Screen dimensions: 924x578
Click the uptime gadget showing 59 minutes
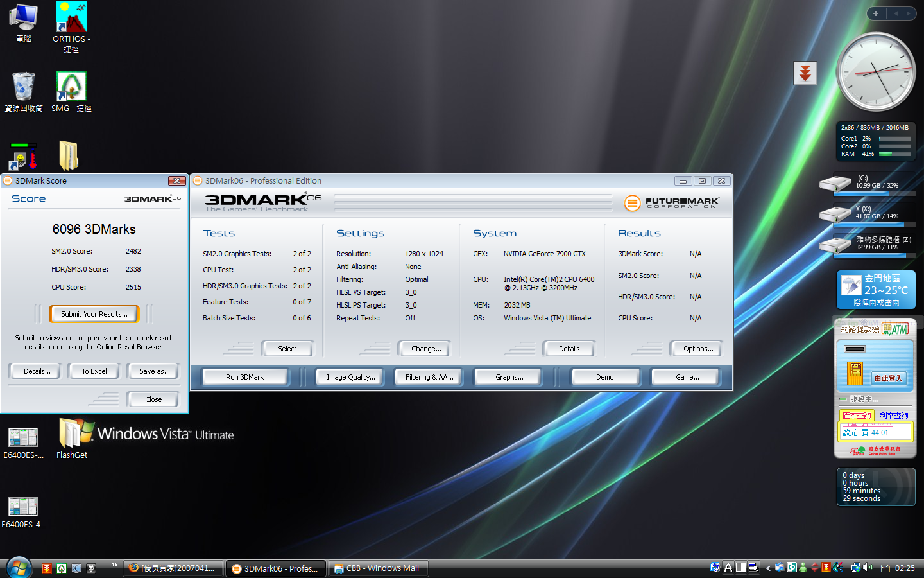click(x=876, y=487)
